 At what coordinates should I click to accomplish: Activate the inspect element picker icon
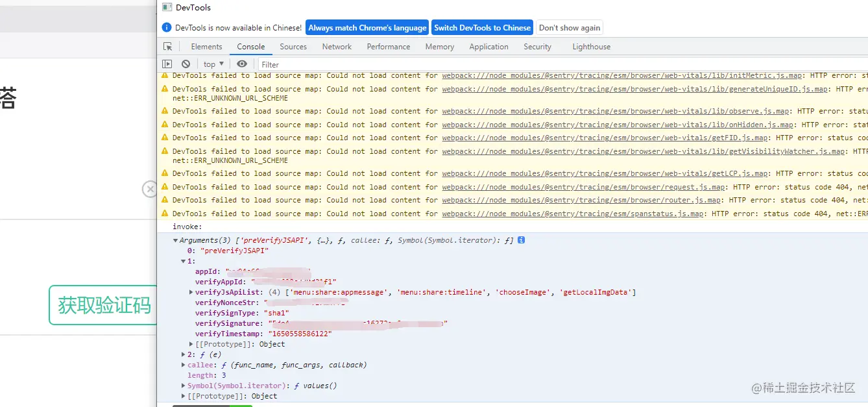[168, 47]
